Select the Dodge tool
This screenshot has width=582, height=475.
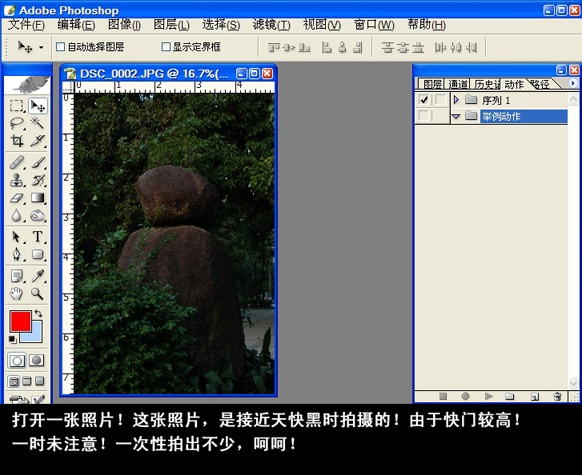[x=37, y=215]
